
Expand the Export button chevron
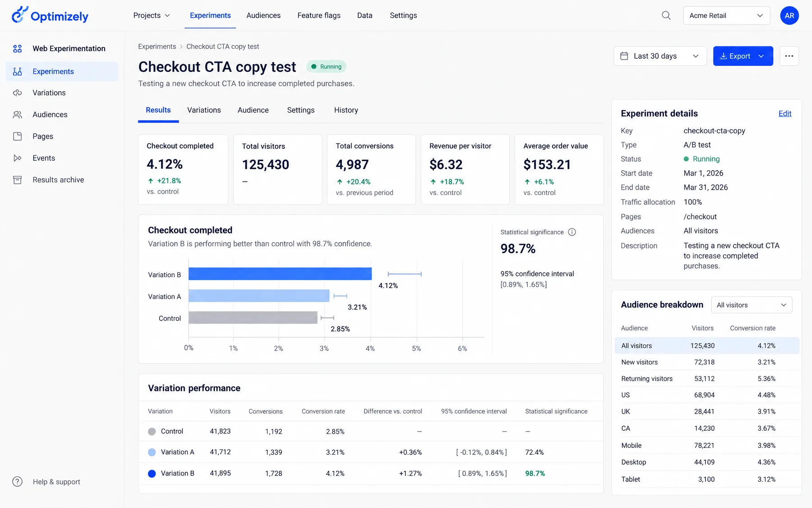761,56
